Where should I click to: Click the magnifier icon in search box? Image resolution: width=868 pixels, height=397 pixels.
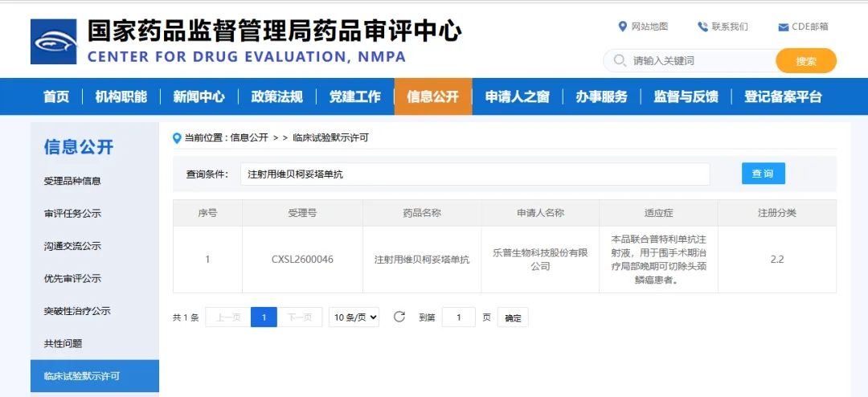click(x=619, y=60)
